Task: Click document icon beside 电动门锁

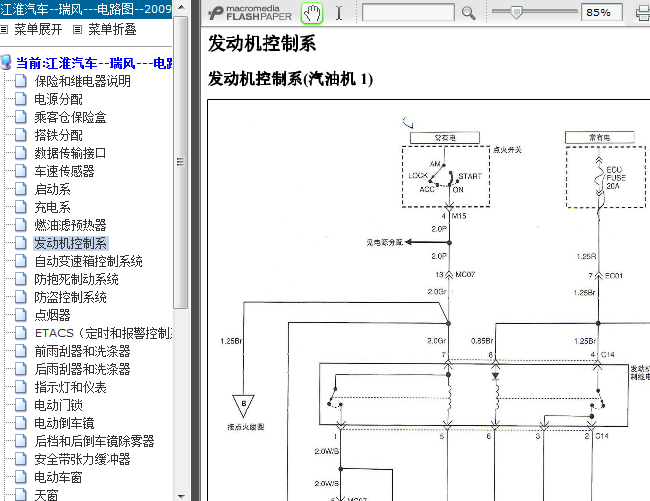Action: pos(21,405)
